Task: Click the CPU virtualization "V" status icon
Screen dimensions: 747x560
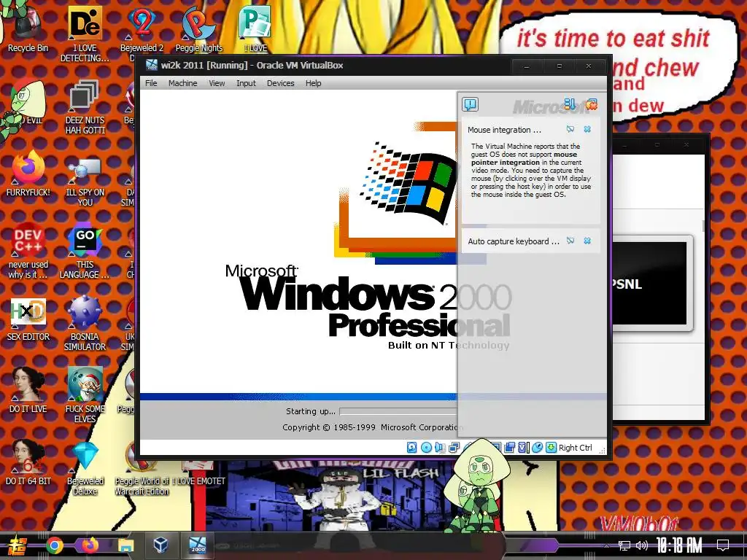Action: coord(523,447)
